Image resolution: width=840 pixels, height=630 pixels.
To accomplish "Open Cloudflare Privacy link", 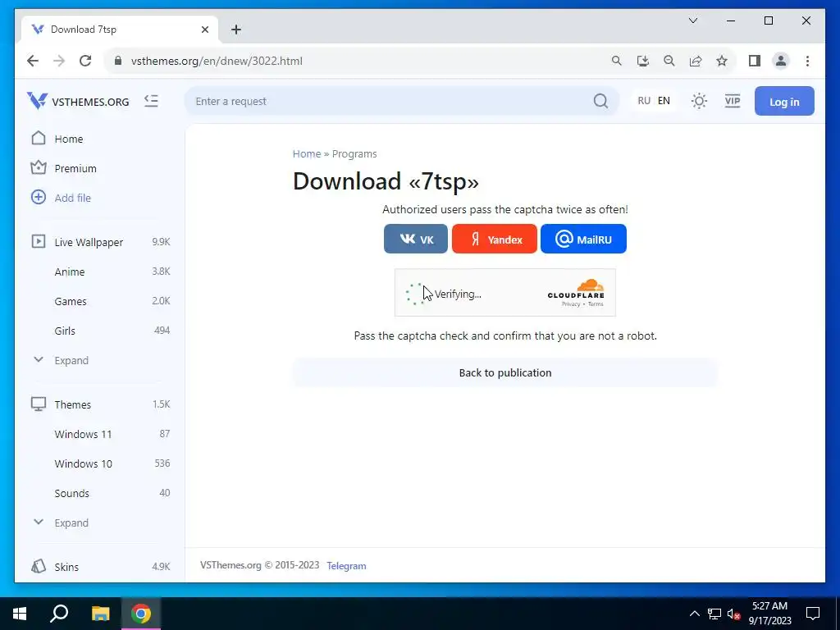I will (x=571, y=304).
